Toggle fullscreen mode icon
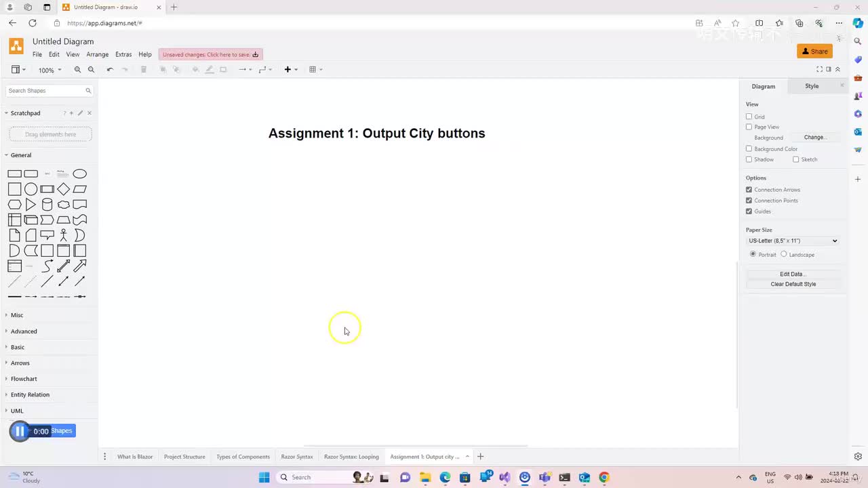 (819, 69)
